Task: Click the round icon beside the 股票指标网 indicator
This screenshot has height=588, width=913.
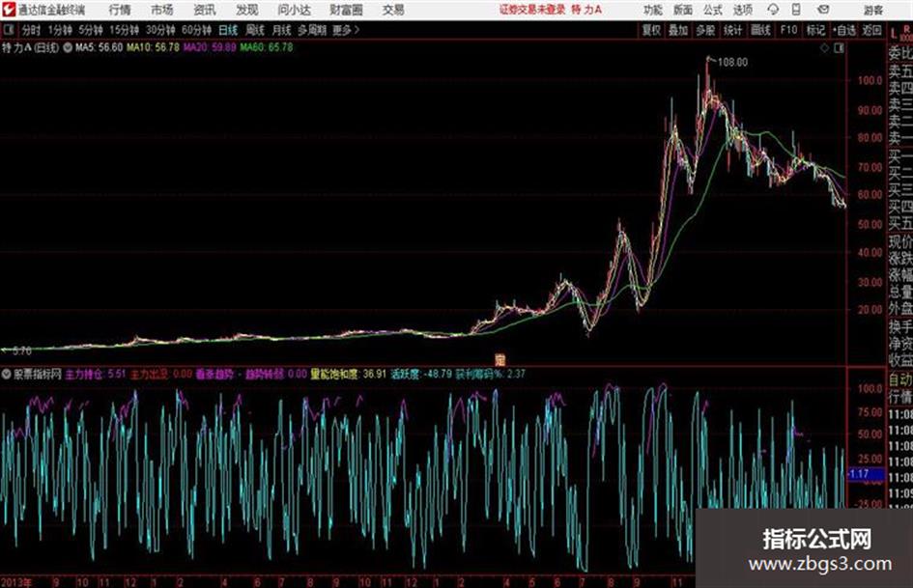Action: coord(7,374)
